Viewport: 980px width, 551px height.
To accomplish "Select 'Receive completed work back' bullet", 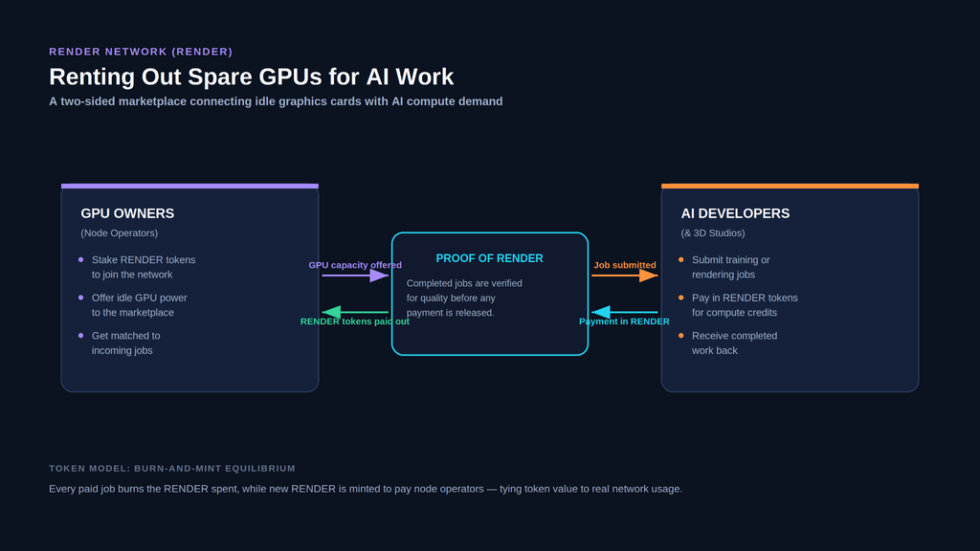I will (728, 343).
